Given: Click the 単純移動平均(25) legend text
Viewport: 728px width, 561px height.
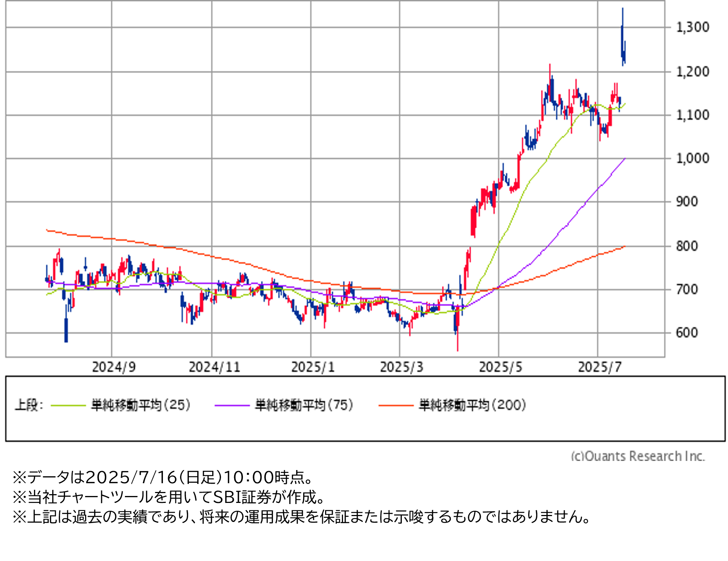Looking at the screenshot, I should point(141,405).
